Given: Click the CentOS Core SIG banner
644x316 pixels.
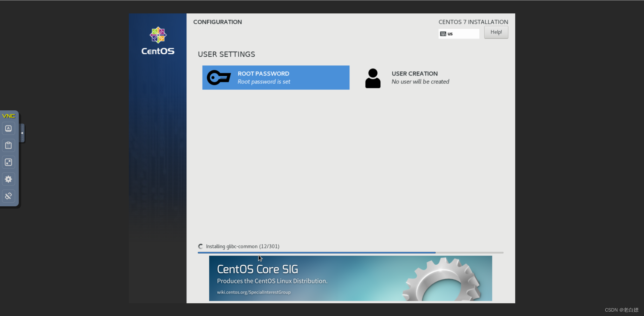Looking at the screenshot, I should tap(351, 278).
